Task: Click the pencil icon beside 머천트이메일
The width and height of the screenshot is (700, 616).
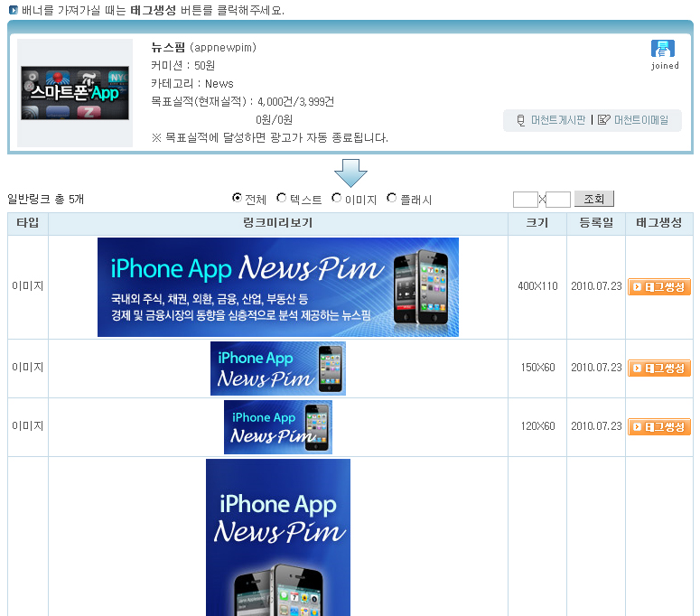Action: pyautogui.click(x=603, y=120)
